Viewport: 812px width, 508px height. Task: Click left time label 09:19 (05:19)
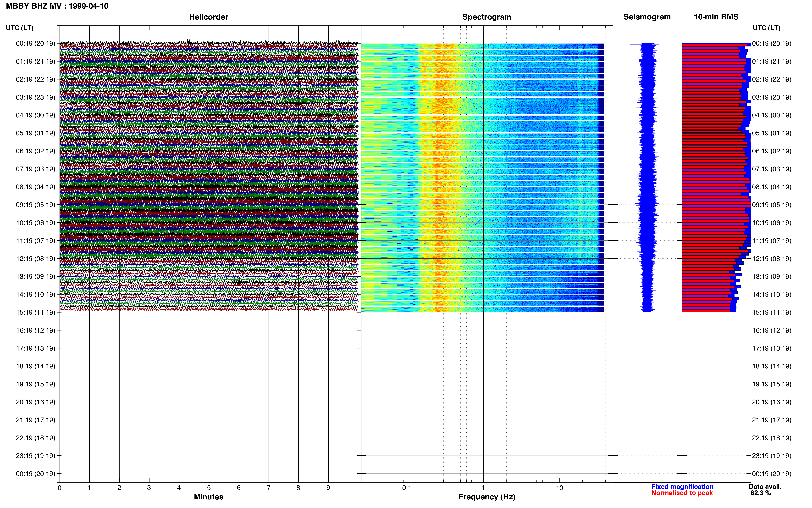point(36,205)
